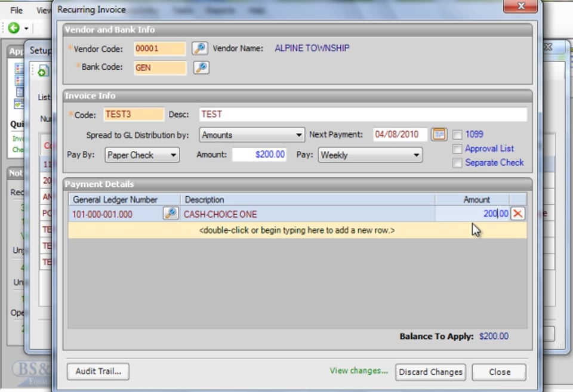This screenshot has width=573, height=392.
Task: Click the Close button
Action: 499,372
